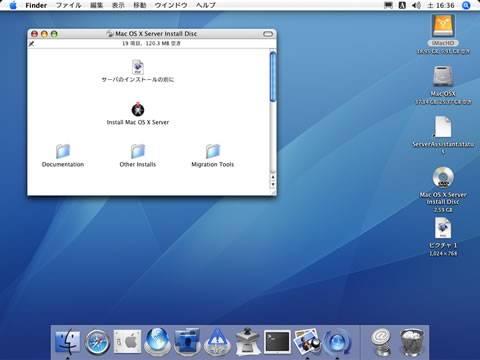Open Server Admin globe icon in Dock
This screenshot has height=360, width=480.
157,342
